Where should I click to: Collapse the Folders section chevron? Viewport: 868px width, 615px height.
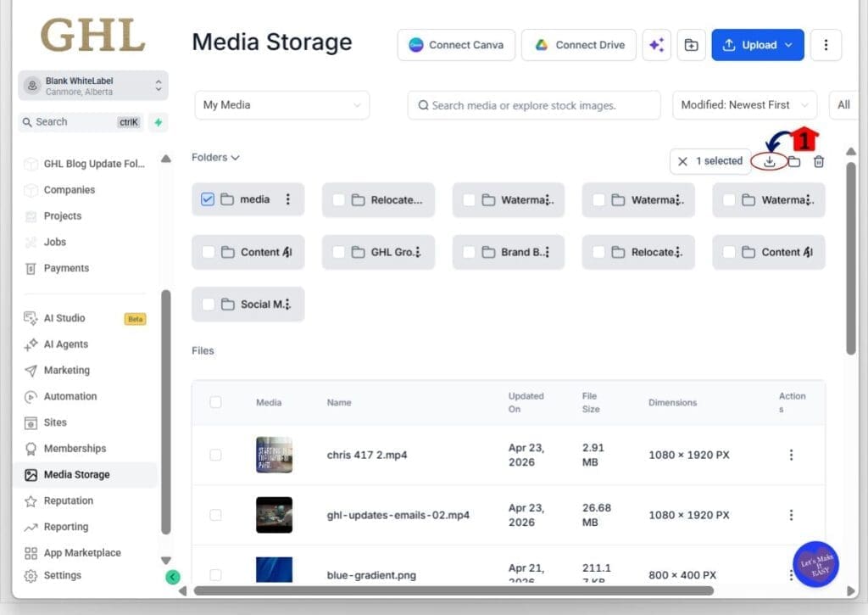236,158
